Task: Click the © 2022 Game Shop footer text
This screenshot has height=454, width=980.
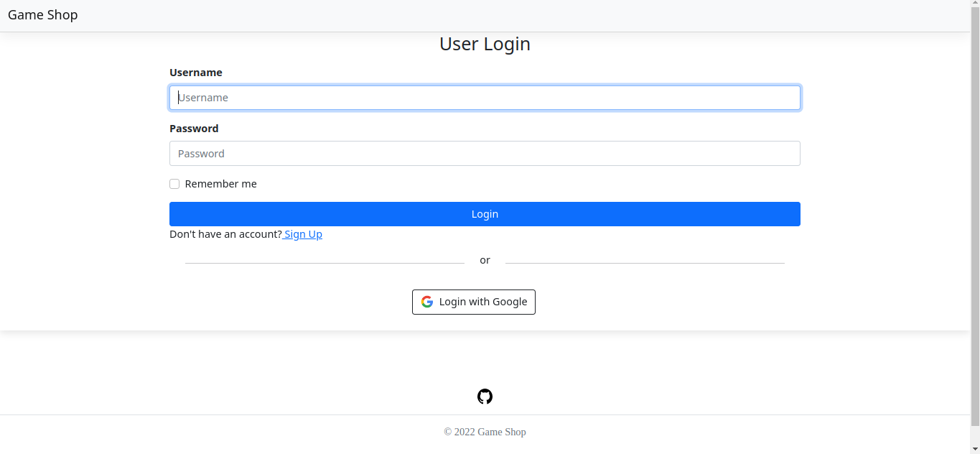Action: click(485, 432)
